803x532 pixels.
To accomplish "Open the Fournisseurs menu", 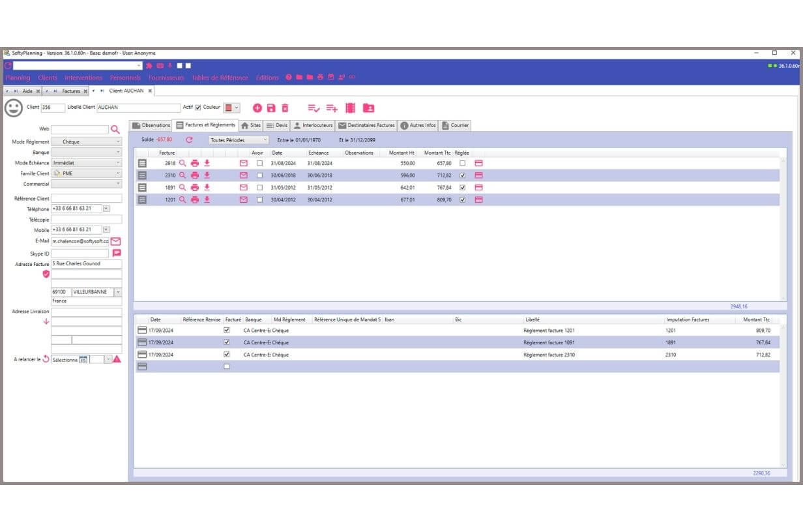I will 167,77.
